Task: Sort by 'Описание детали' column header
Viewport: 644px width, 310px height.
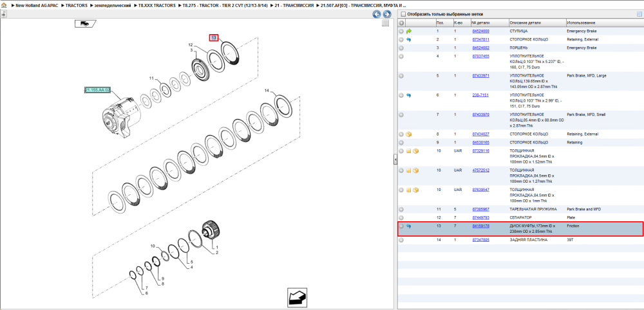Action: [526, 23]
